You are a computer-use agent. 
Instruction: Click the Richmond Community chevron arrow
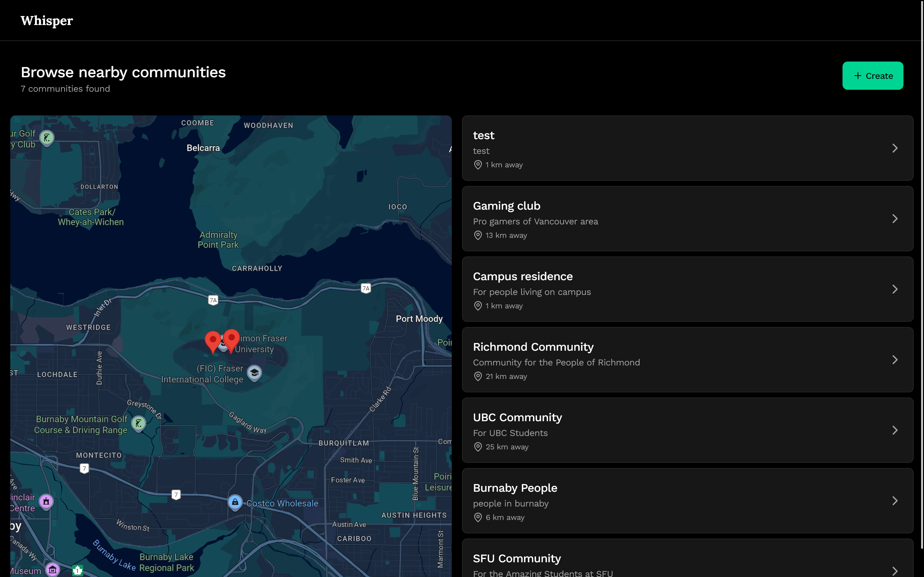click(x=894, y=360)
